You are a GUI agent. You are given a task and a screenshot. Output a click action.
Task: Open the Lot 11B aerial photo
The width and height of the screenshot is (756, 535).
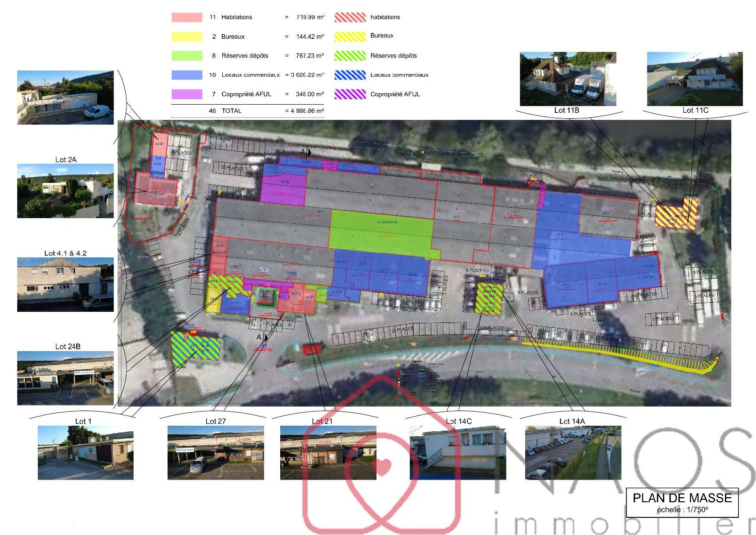[568, 79]
